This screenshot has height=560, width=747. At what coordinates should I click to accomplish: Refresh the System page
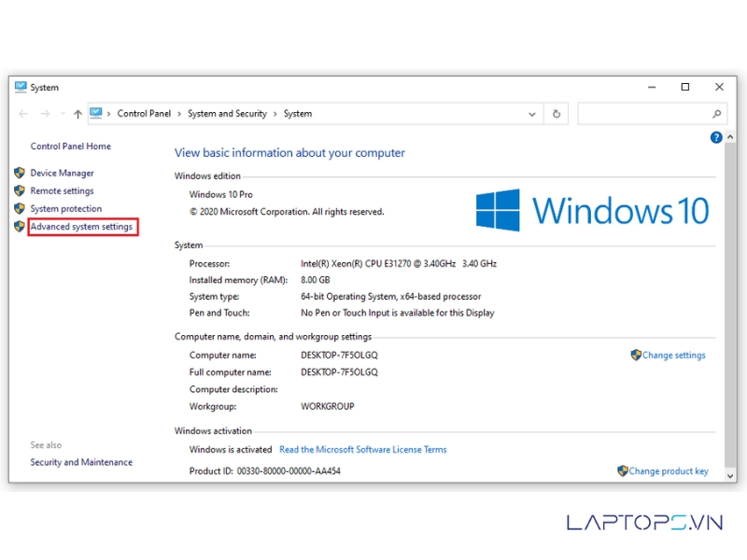(557, 114)
